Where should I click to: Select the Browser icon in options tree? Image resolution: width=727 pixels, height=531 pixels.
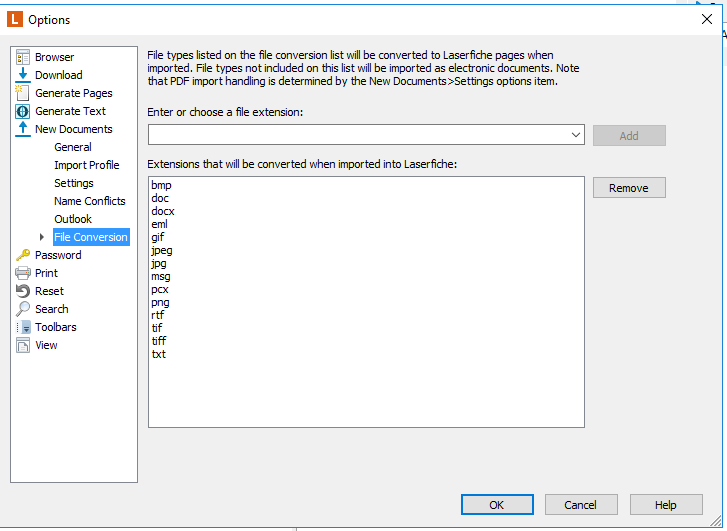coord(23,57)
